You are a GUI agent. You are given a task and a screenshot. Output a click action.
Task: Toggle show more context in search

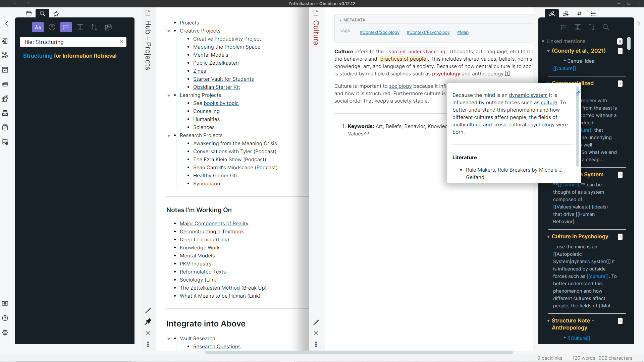pyautogui.click(x=80, y=27)
